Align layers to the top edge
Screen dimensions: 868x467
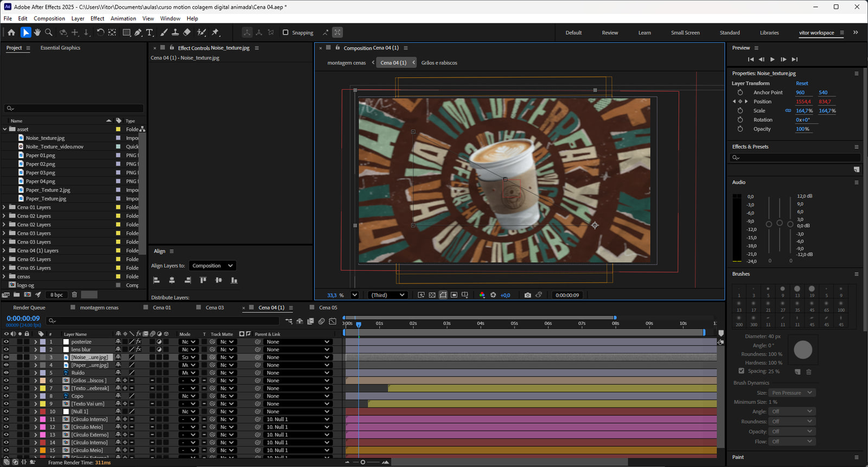(x=203, y=280)
